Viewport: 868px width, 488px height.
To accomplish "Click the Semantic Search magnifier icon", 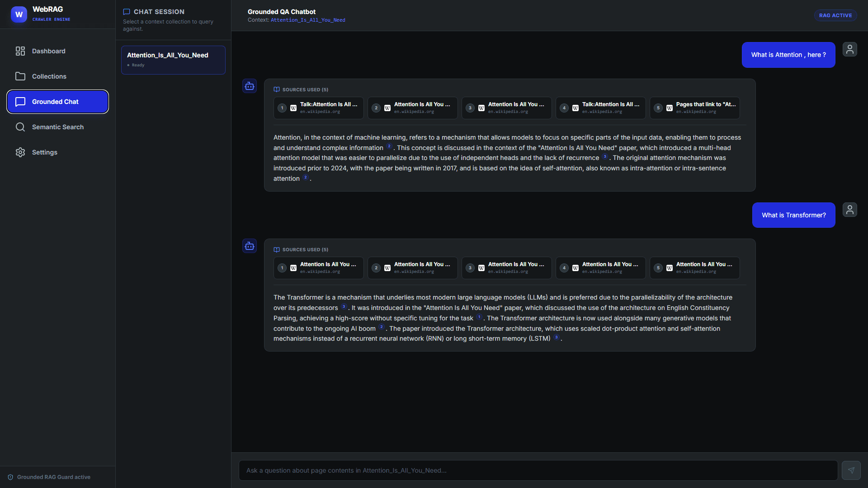I will [x=20, y=127].
